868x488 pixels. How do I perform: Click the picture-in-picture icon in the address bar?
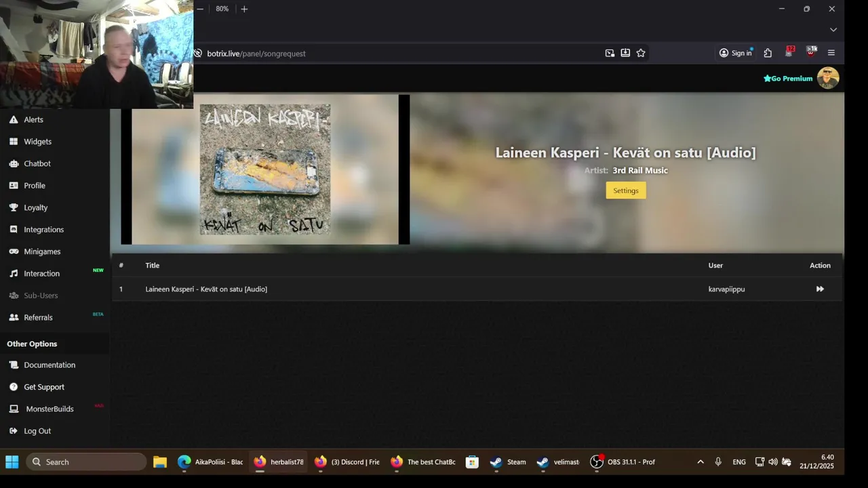coord(610,53)
